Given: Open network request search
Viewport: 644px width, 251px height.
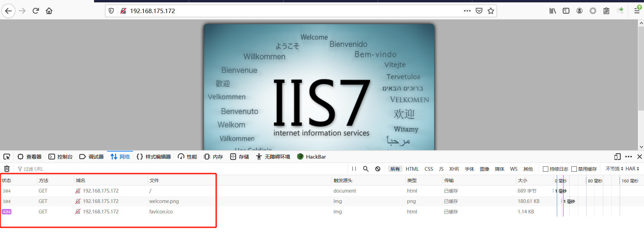Looking at the screenshot, I should pyautogui.click(x=366, y=169).
